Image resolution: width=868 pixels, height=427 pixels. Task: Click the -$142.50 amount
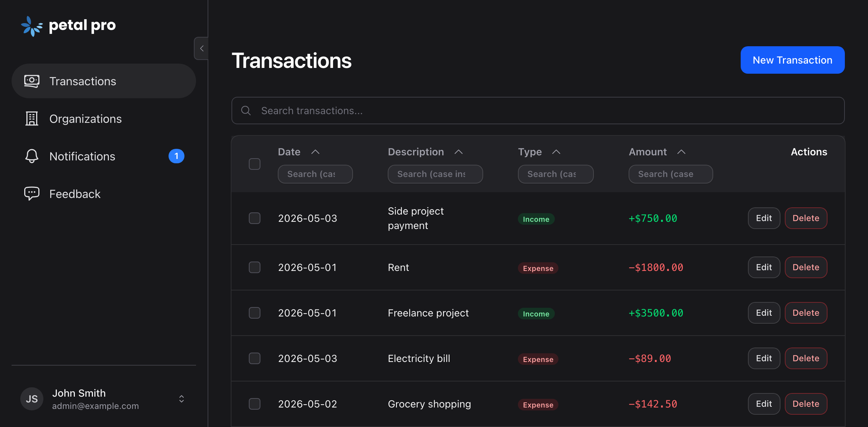click(x=653, y=404)
